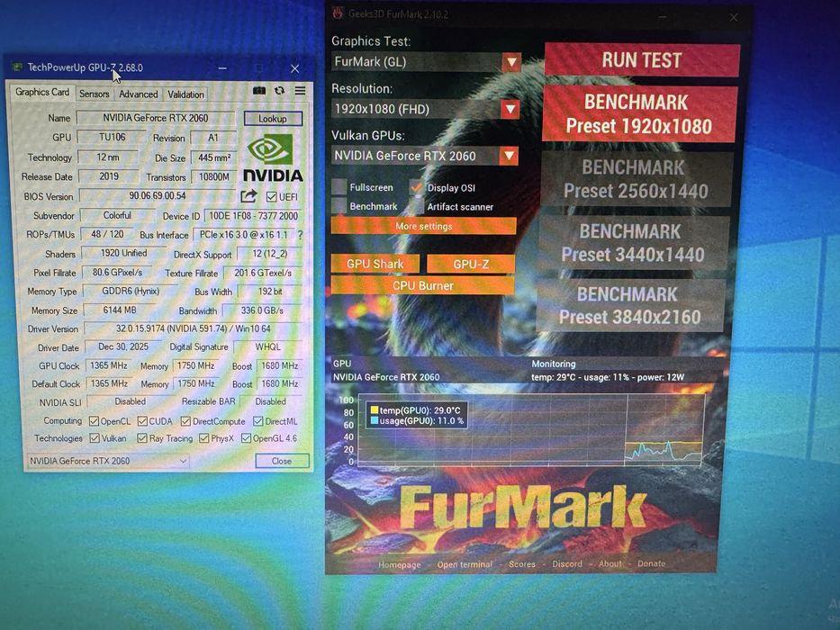This screenshot has width=840, height=630.
Task: Open the Scores link
Action: [522, 564]
